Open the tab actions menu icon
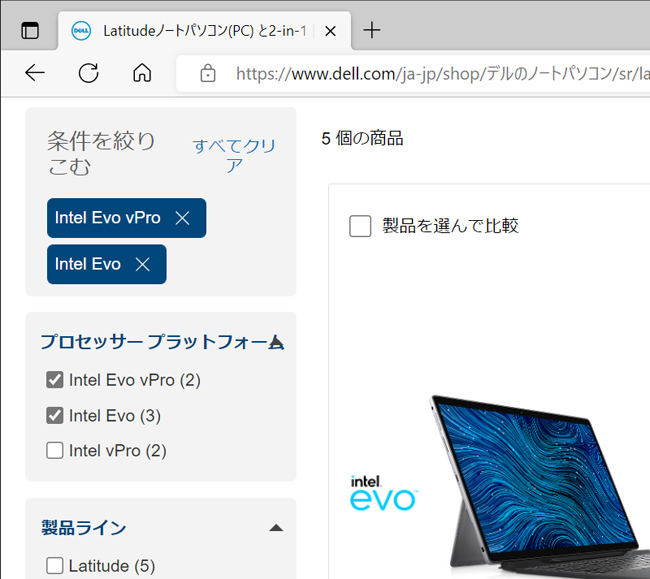 pyautogui.click(x=30, y=31)
